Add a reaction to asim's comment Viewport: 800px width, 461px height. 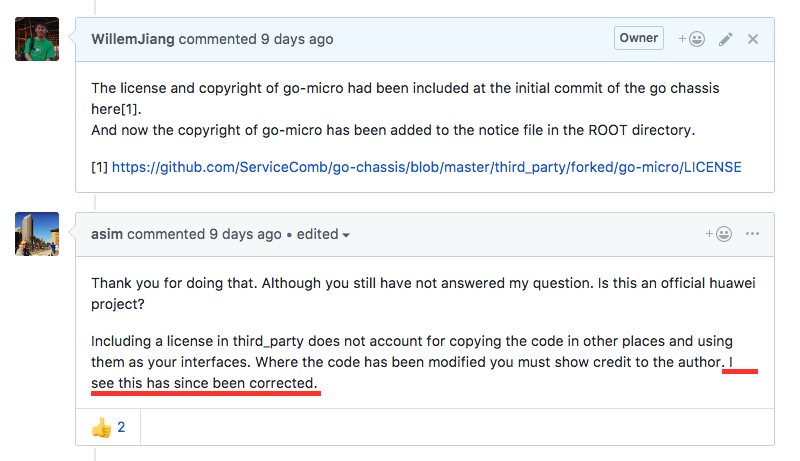point(718,234)
